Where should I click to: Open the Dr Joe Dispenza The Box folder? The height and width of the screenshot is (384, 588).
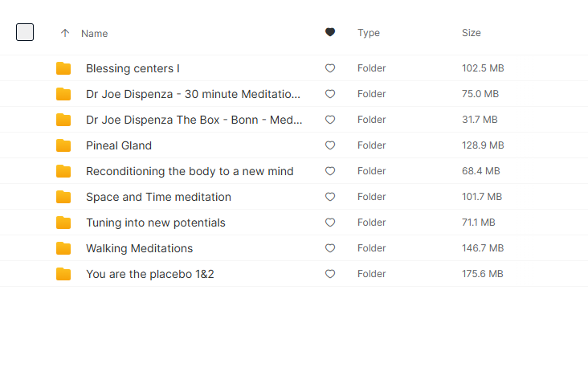(x=194, y=120)
